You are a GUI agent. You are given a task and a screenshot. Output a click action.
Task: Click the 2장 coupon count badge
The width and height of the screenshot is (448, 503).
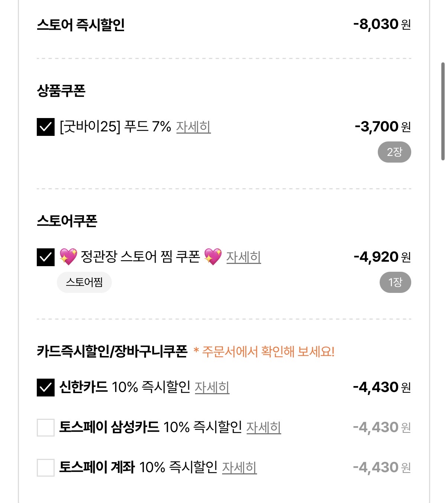[x=394, y=152]
